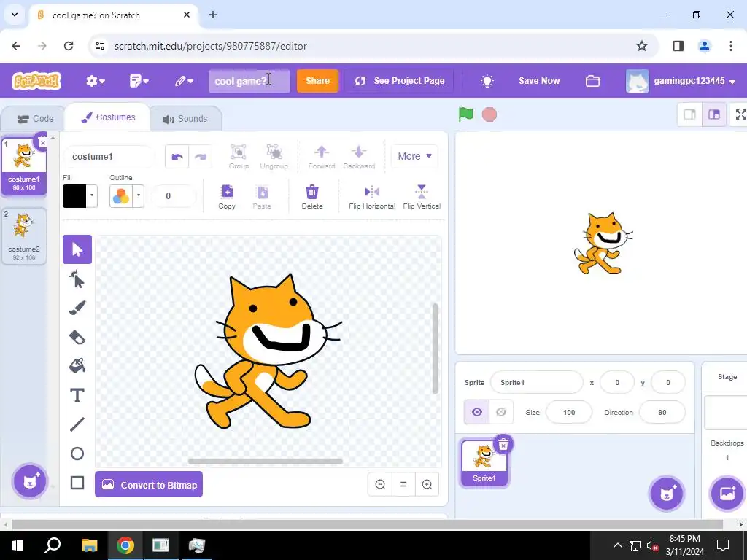The height and width of the screenshot is (560, 747).
Task: Click the Redo arrow
Action: point(201,157)
